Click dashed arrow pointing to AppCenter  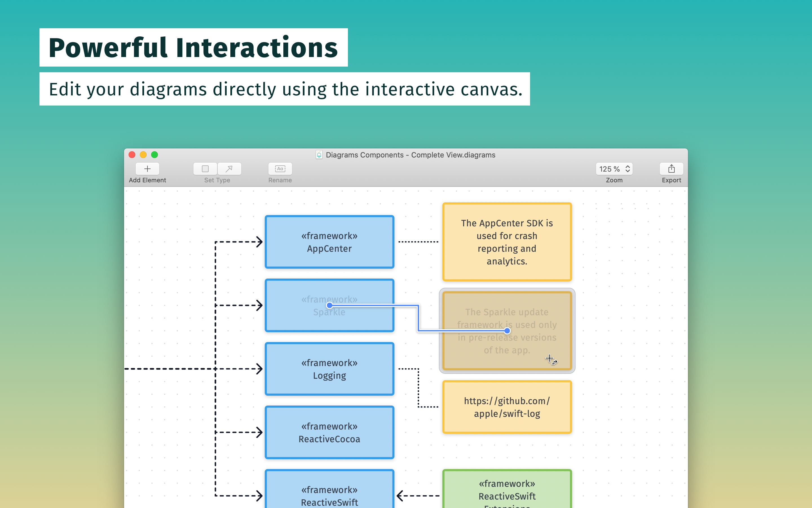point(239,242)
